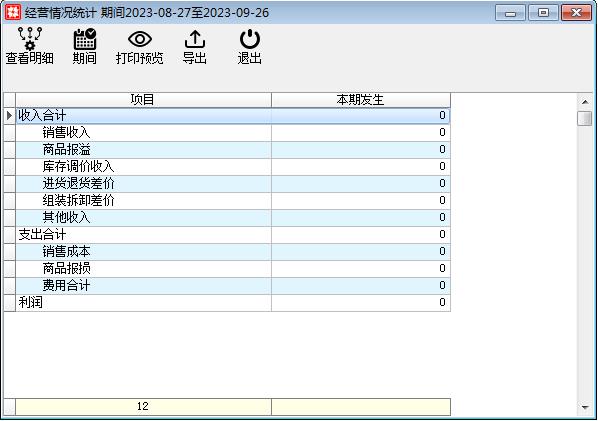Click the 导出 export icon

tap(195, 39)
